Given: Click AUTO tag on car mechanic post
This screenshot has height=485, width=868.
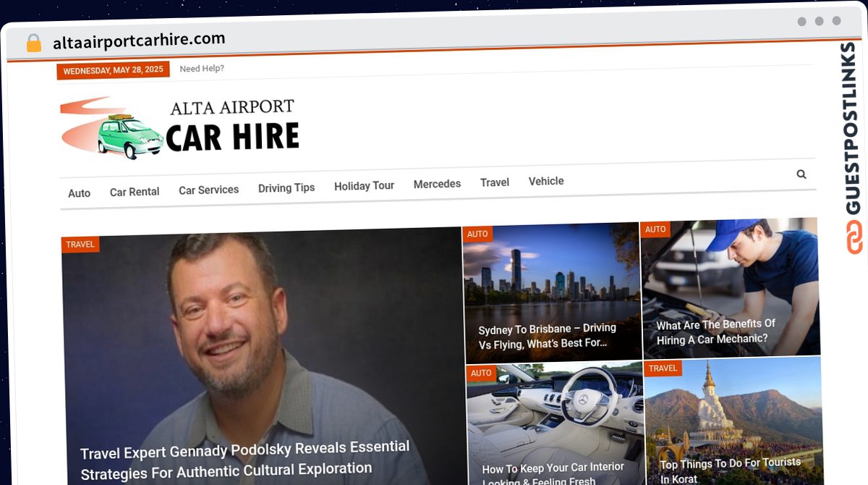Looking at the screenshot, I should pos(655,229).
